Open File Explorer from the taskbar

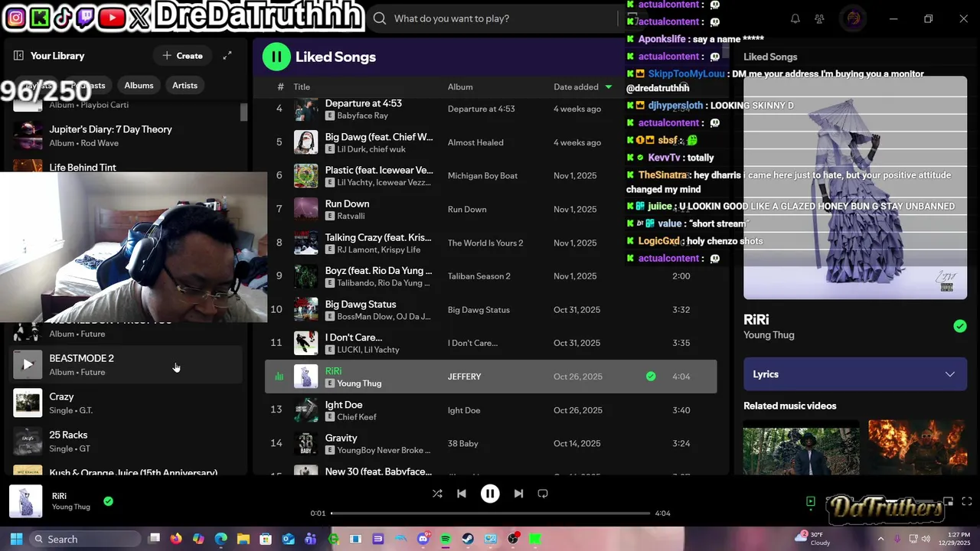pos(243,539)
